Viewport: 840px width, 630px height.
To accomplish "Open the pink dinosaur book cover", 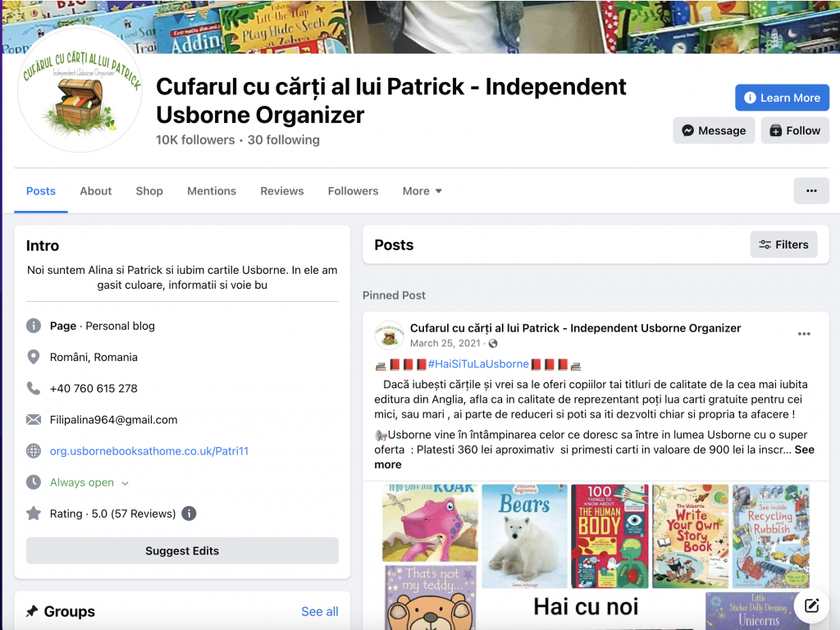I will 430,523.
